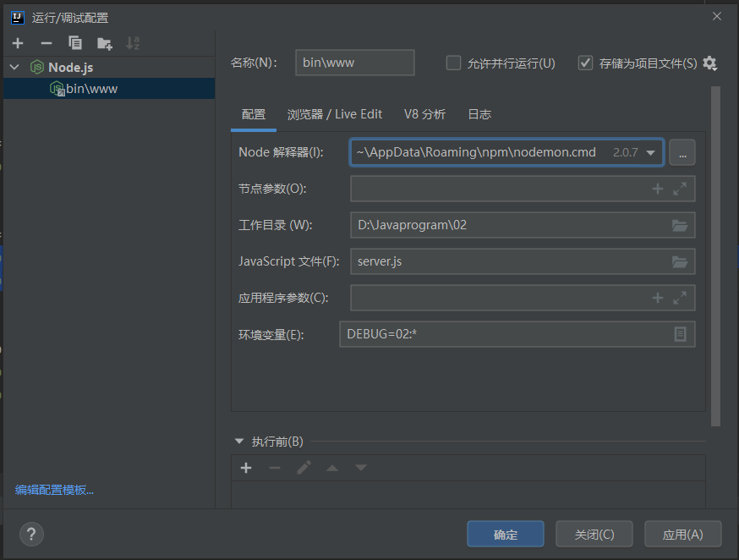Viewport: 739px width, 560px height.
Task: Collapse the 执行前 section
Action: (x=238, y=441)
